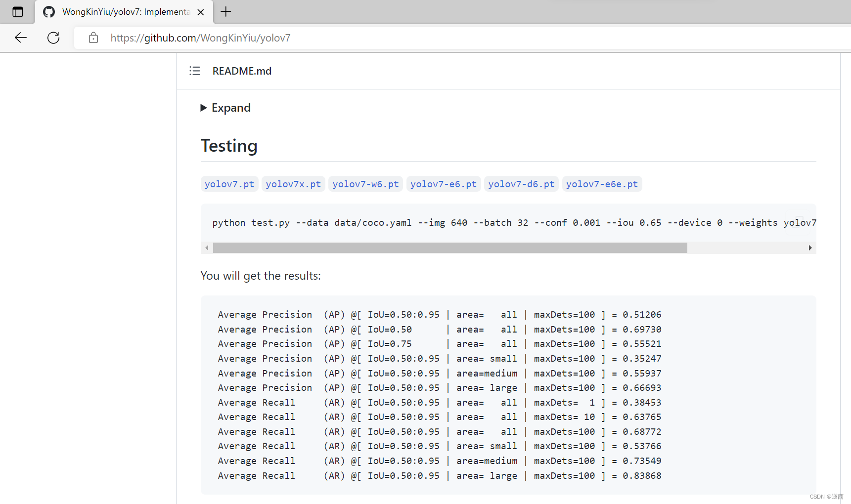The width and height of the screenshot is (851, 504).
Task: Click the value 0.69730
Action: click(642, 330)
